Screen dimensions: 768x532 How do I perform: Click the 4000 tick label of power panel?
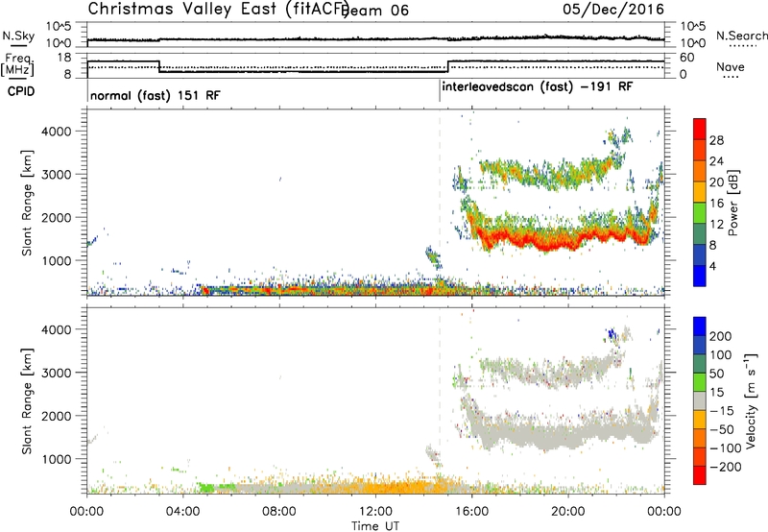56,132
